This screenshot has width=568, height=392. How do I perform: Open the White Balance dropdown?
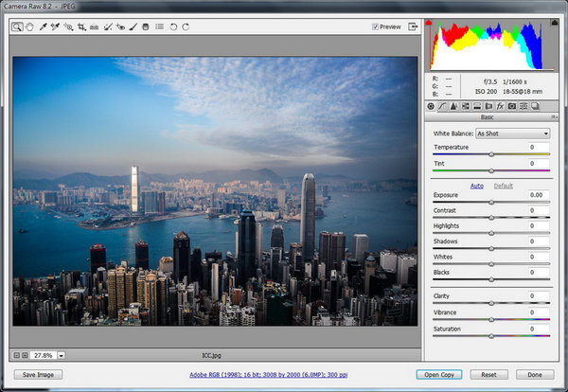pos(512,134)
